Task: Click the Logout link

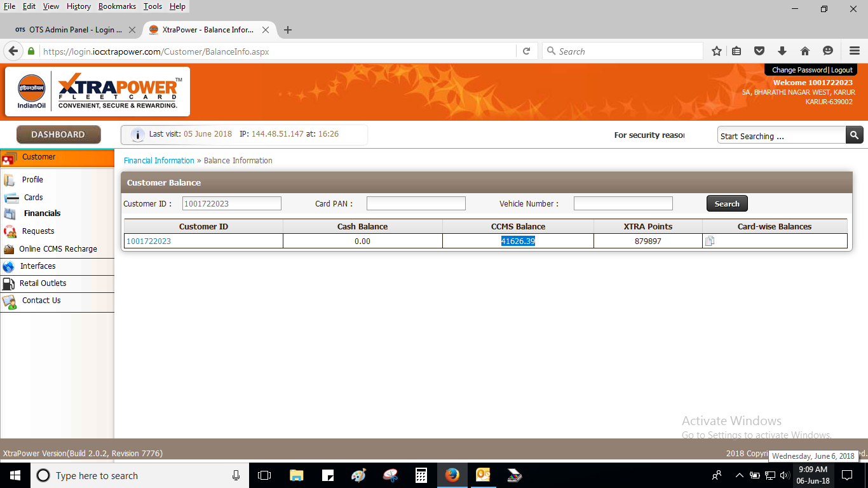Action: [842, 70]
